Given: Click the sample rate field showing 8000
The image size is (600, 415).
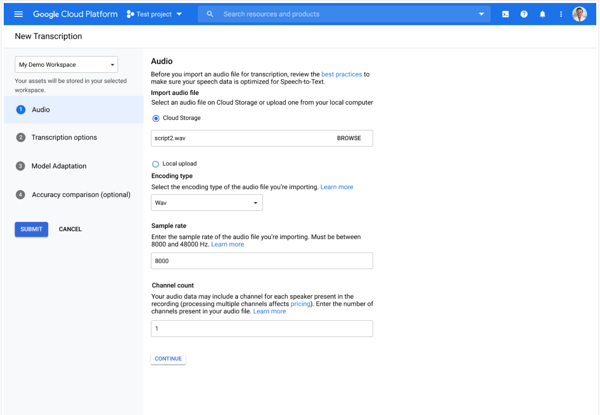Looking at the screenshot, I should tap(262, 261).
